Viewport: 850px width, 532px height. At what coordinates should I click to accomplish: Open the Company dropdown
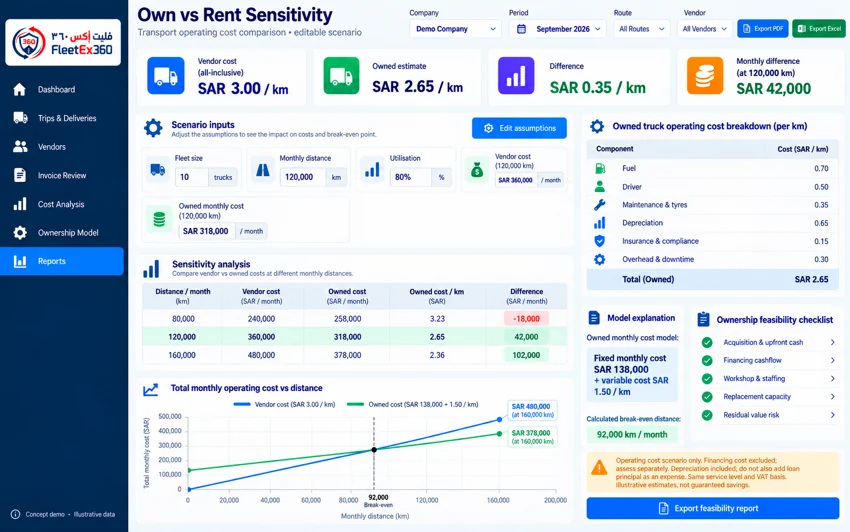(455, 29)
